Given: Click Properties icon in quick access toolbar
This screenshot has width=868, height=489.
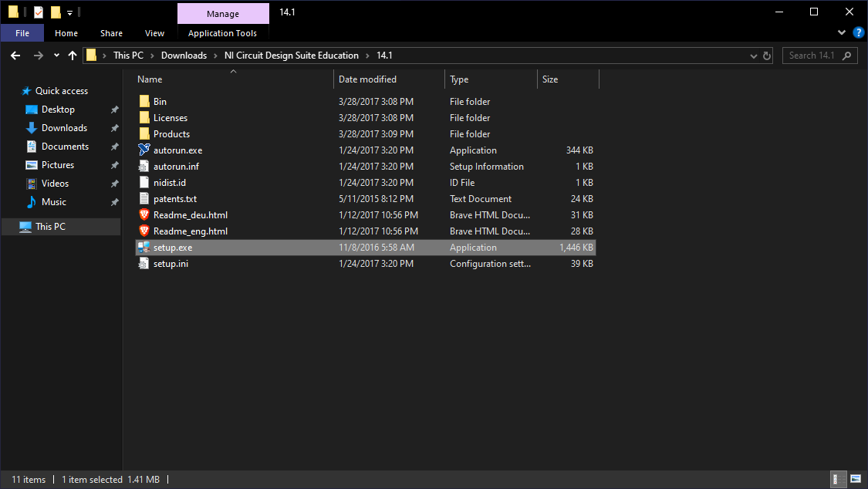Looking at the screenshot, I should click(x=39, y=12).
